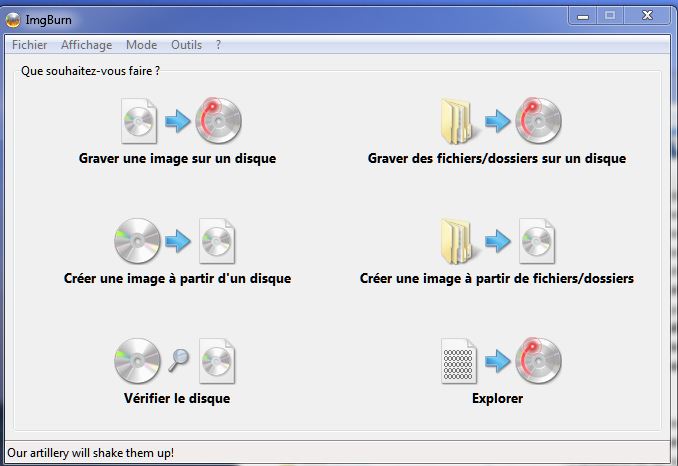Click burning disc icon above Graver des fichiers/dossiers
The height and width of the screenshot is (466, 678).
(538, 121)
